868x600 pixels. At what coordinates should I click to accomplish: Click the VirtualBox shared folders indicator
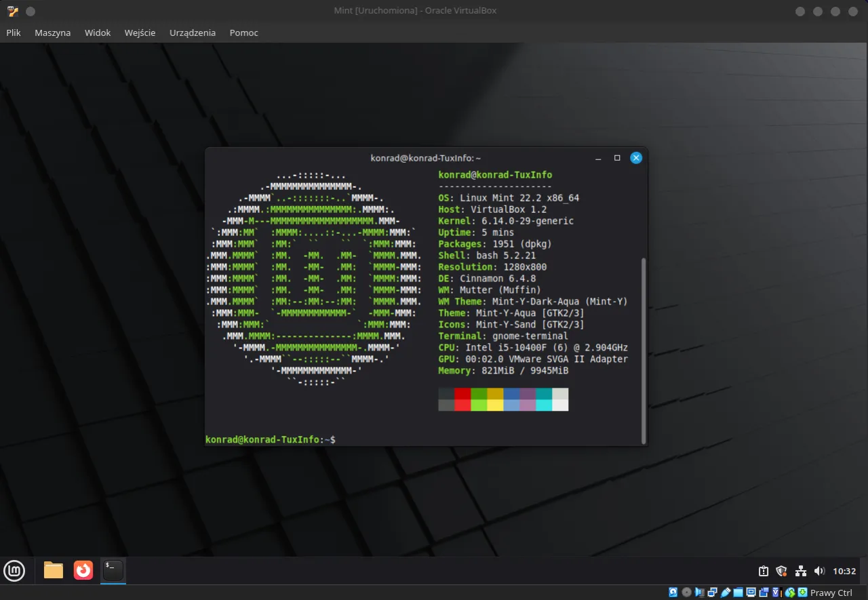coord(738,593)
